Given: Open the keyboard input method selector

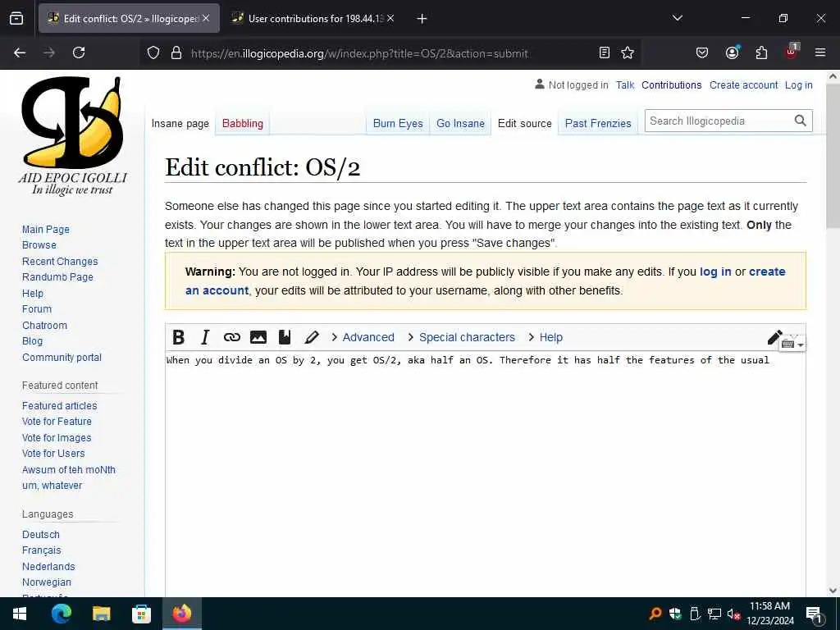Looking at the screenshot, I should [x=792, y=344].
